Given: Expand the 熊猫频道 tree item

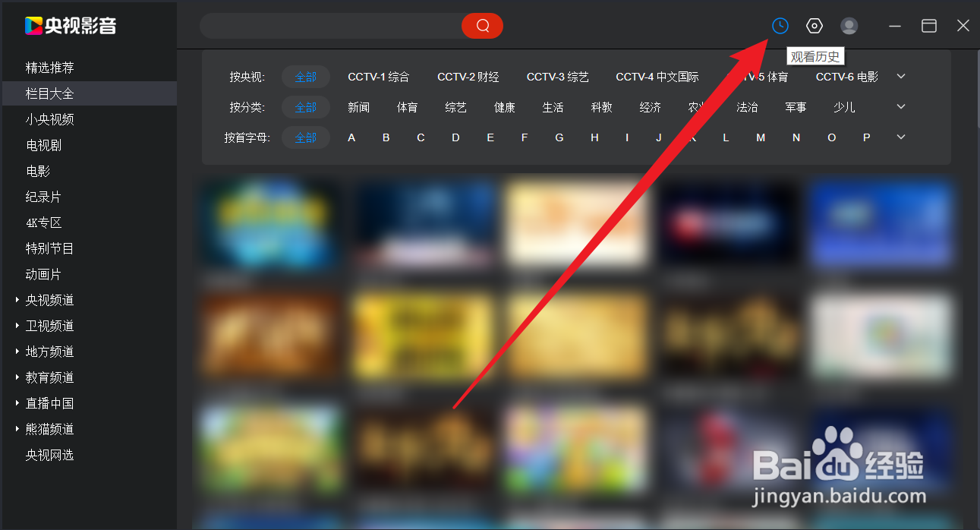Looking at the screenshot, I should point(17,430).
